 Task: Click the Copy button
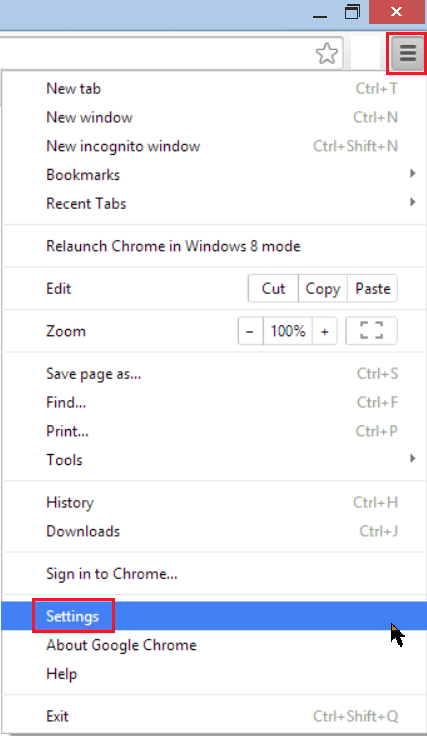323,288
